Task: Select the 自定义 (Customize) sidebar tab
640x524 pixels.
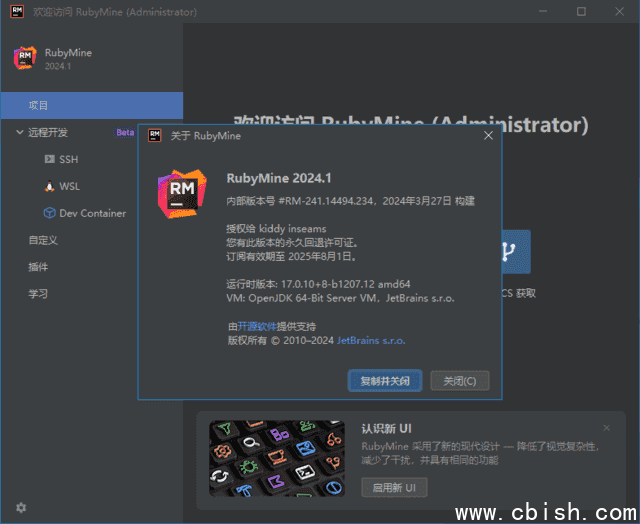Action: (x=43, y=240)
